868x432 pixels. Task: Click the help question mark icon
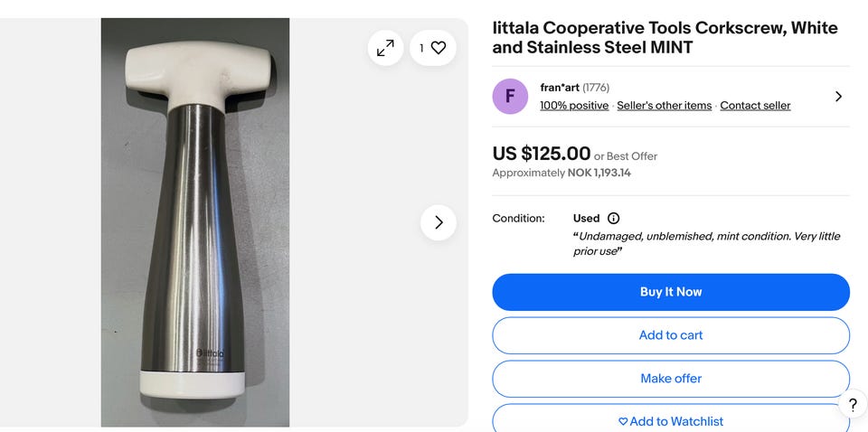[x=852, y=405]
